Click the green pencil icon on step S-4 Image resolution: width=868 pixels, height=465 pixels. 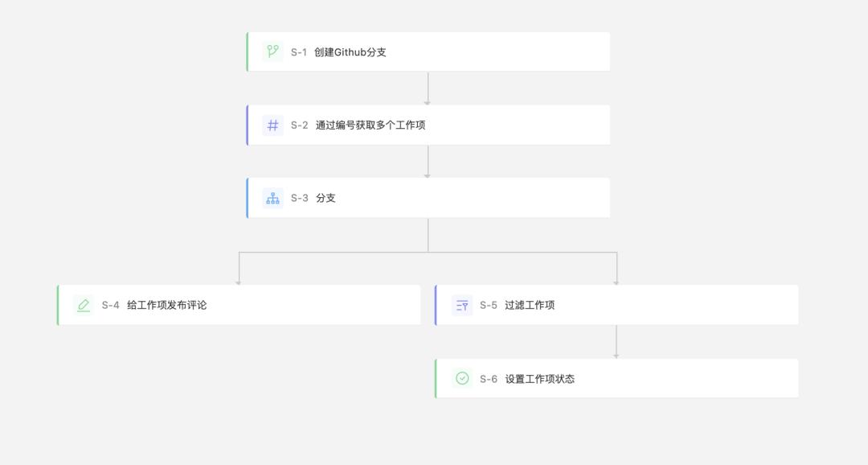84,305
